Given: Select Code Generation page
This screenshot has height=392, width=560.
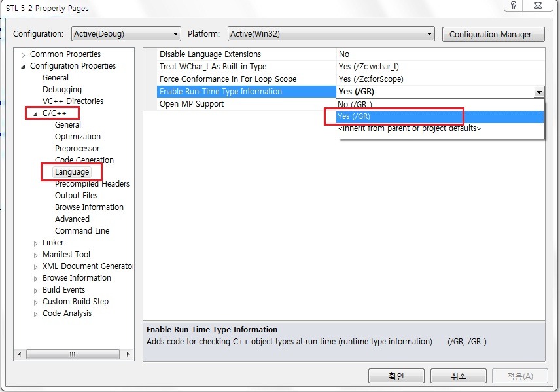Looking at the screenshot, I should click(x=84, y=160).
